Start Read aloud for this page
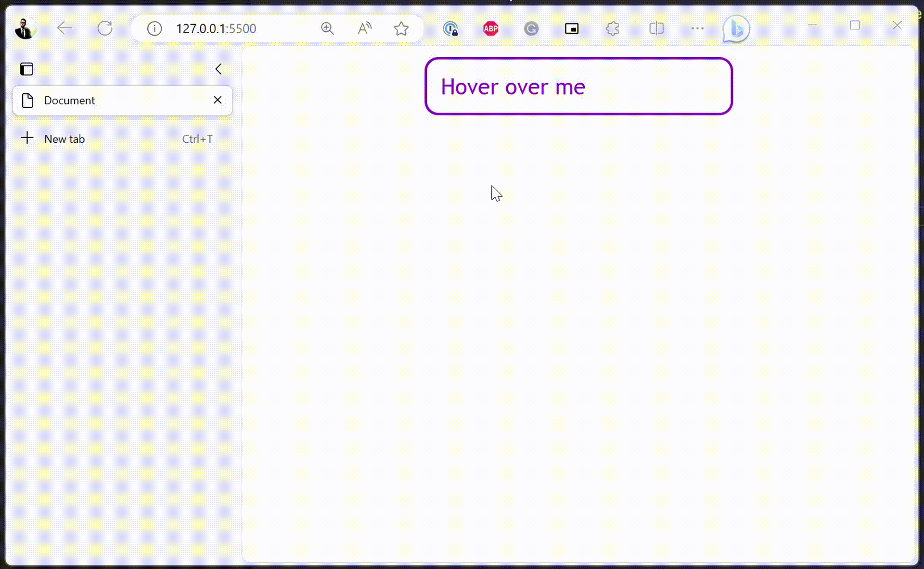 coord(365,28)
